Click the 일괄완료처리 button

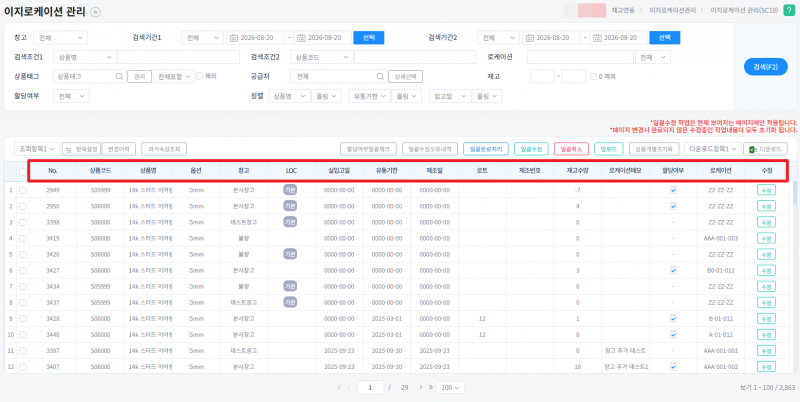pos(486,148)
